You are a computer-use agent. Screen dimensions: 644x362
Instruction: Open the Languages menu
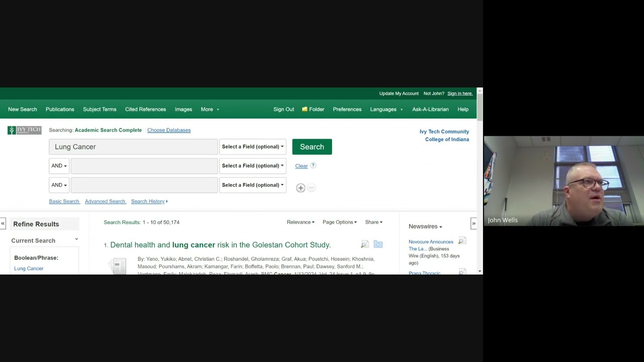coord(386,109)
